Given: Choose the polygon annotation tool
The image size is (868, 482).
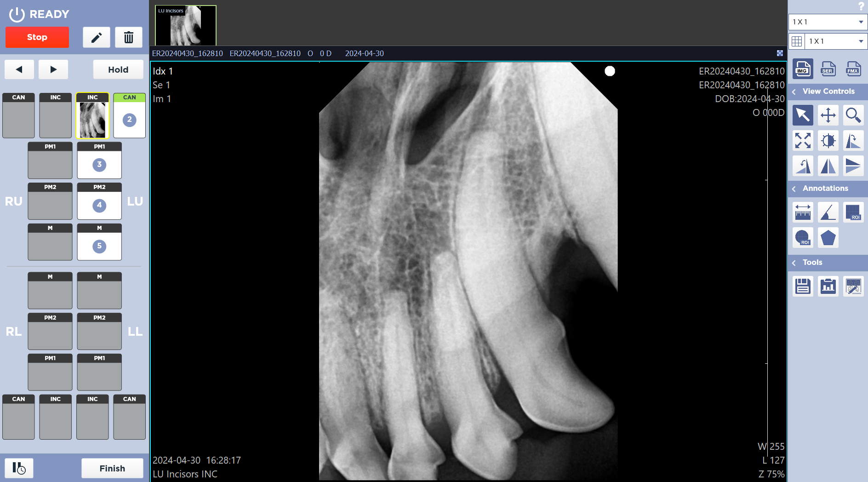Looking at the screenshot, I should (828, 238).
